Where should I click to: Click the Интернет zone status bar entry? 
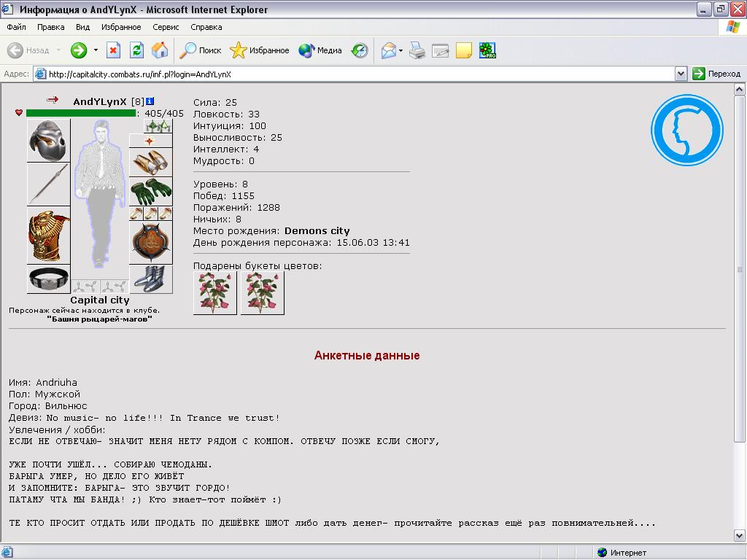pyautogui.click(x=622, y=553)
